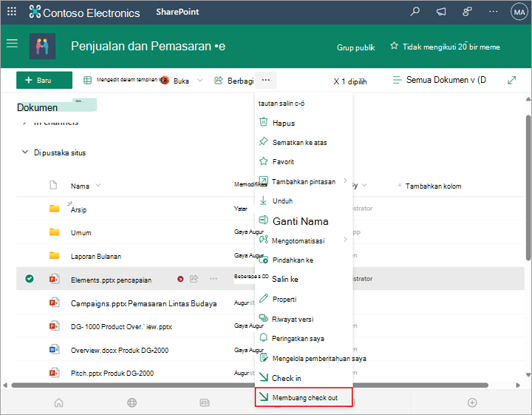532x415 pixels.
Task: Open the header ellipsis more options
Action: point(493,12)
